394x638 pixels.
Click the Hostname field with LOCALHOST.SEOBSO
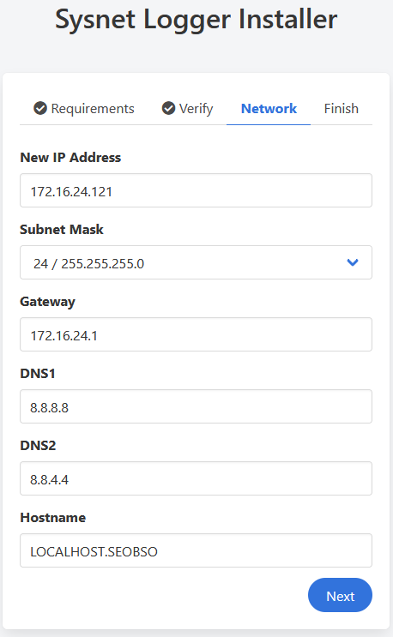[x=196, y=551]
